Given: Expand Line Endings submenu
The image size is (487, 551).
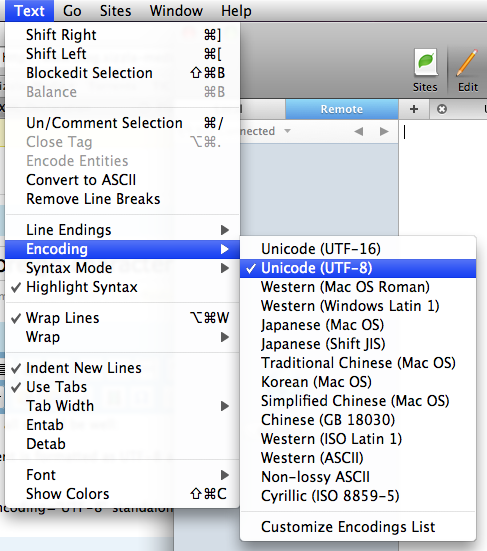Looking at the screenshot, I should click(122, 230).
